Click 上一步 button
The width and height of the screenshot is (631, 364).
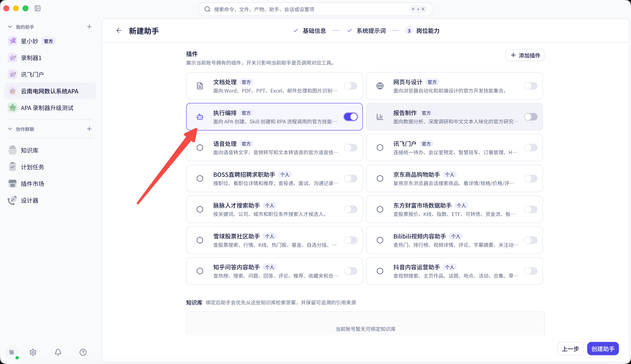tap(570, 349)
